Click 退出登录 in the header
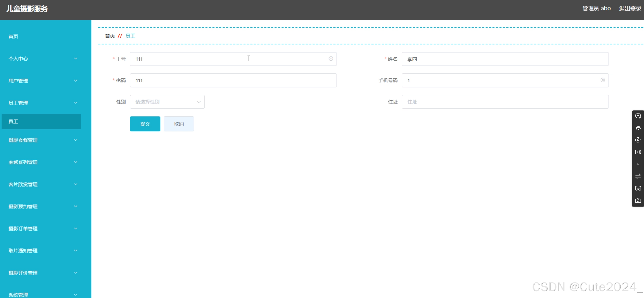The width and height of the screenshot is (644, 298). tap(630, 9)
